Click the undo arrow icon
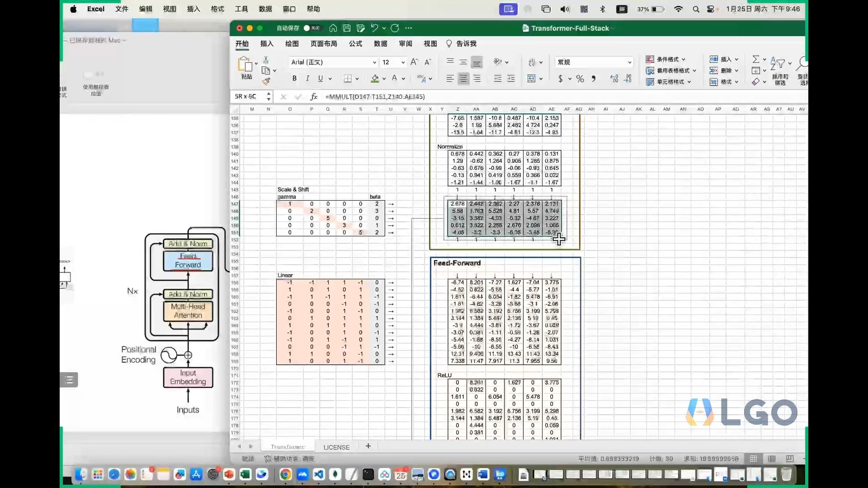Screen dimensions: 868x488 coord(374,28)
